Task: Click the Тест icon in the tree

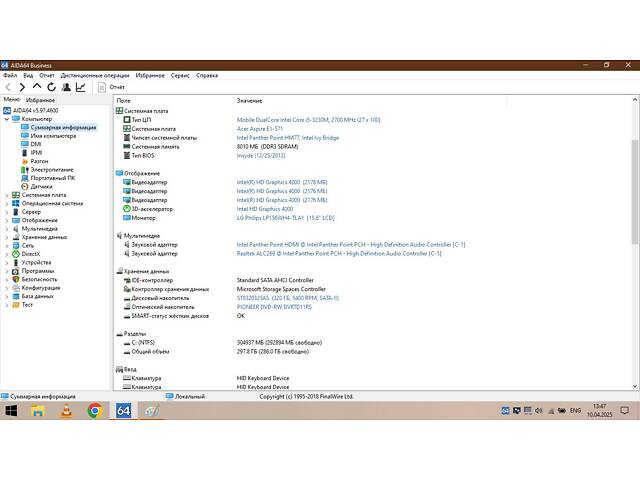Action: [x=16, y=305]
